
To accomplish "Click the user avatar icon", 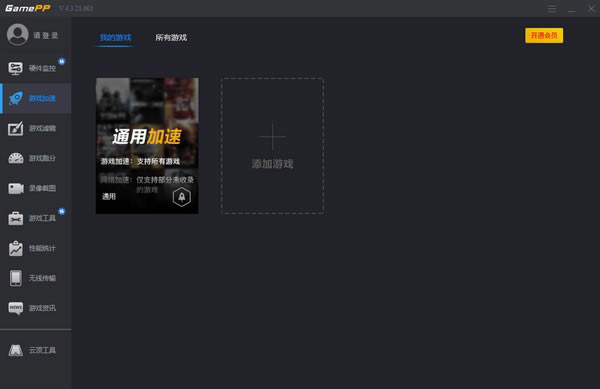I will point(18,35).
